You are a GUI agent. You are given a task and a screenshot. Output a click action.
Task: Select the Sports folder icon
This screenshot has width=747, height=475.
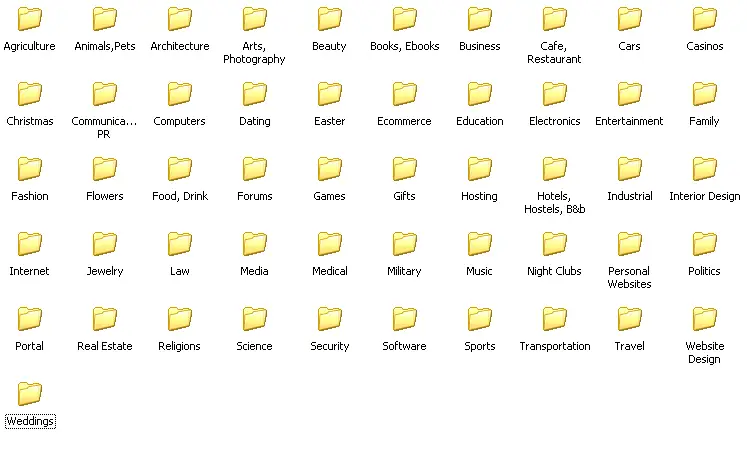(x=480, y=319)
